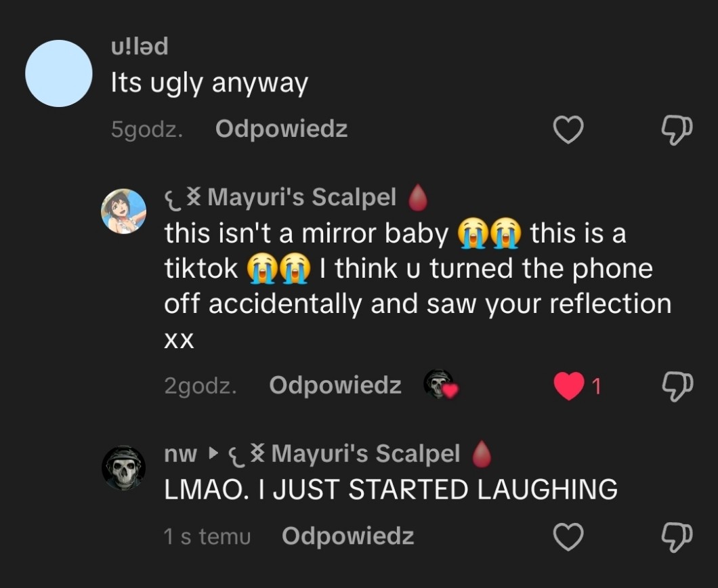Select the "Its ugly anyway" comment text
718x588 pixels.
pyautogui.click(x=209, y=83)
